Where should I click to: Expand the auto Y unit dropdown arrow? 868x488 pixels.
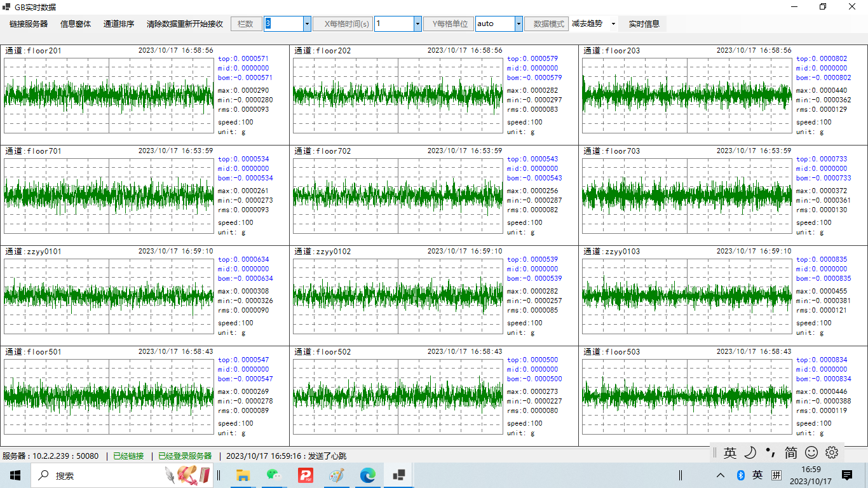tap(519, 24)
